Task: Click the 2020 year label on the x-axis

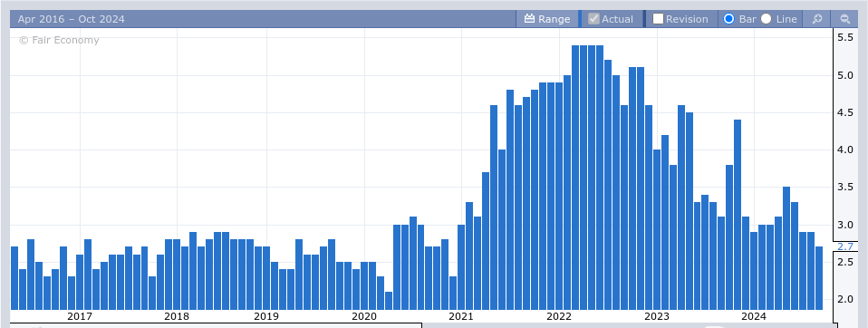Action: [x=364, y=316]
